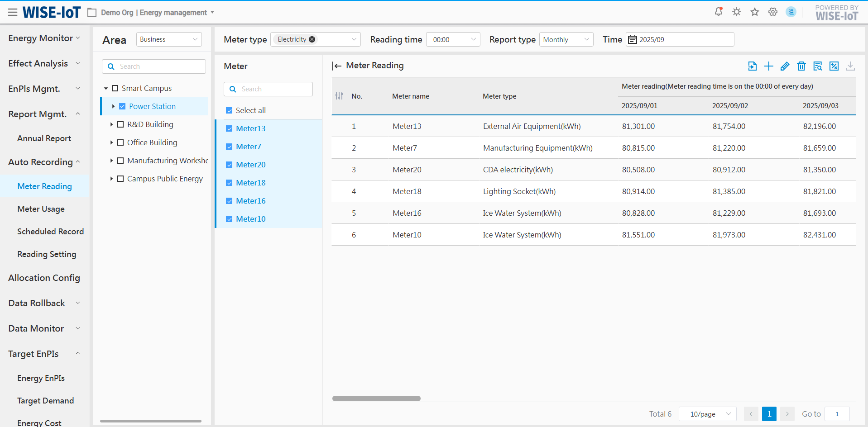
Task: Click the star favorites icon
Action: [754, 12]
